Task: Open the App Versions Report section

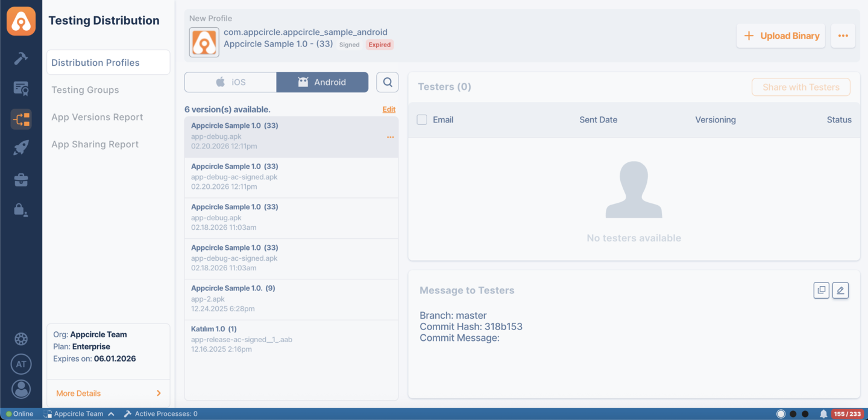Action: [97, 116]
